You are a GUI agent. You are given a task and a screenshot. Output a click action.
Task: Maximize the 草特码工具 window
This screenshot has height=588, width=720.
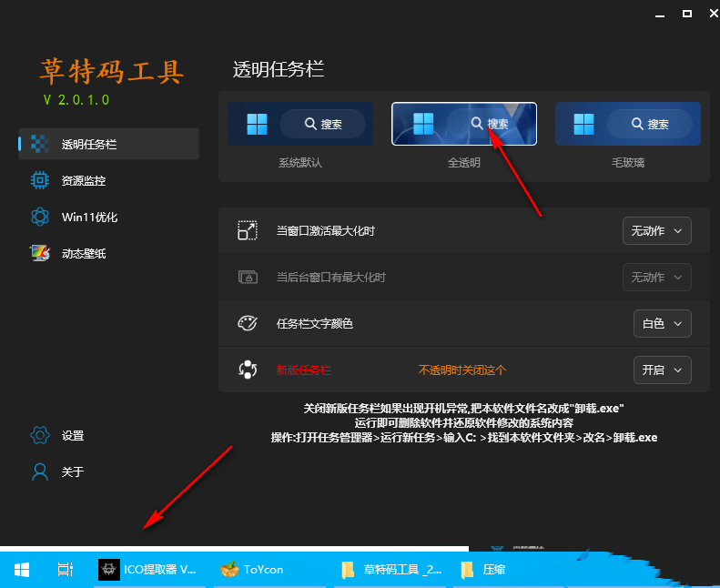tap(687, 14)
